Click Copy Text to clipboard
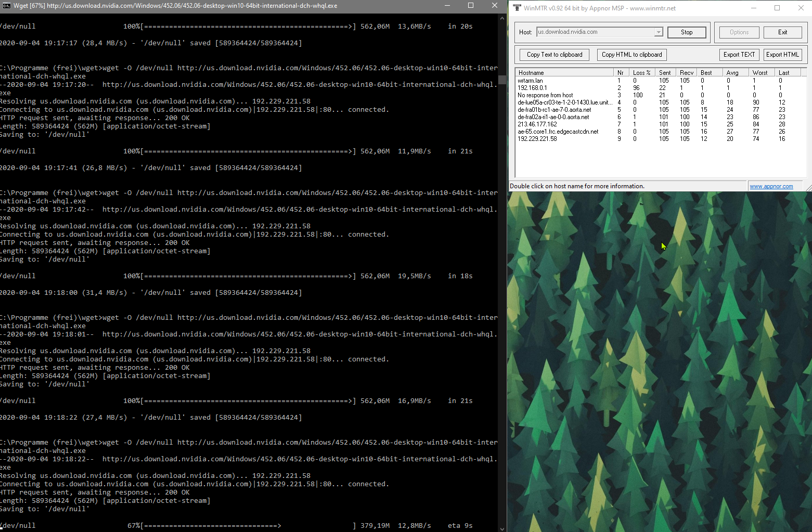 (x=554, y=55)
